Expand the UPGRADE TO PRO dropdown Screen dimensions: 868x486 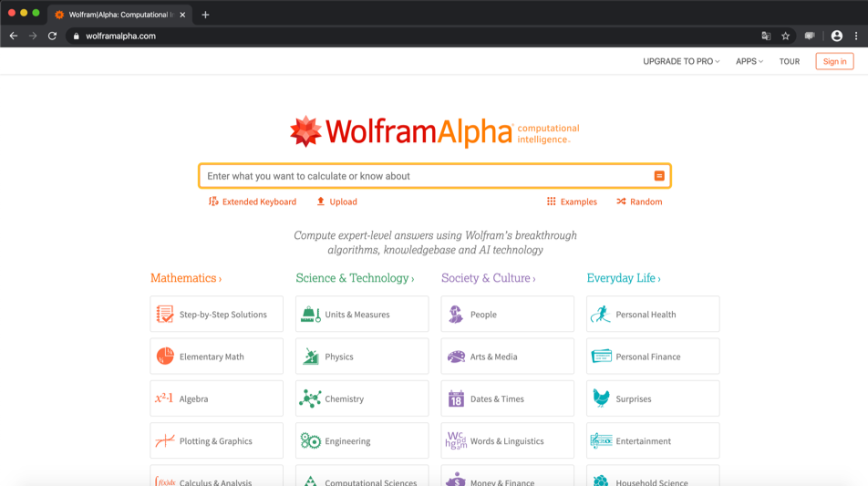pos(681,61)
